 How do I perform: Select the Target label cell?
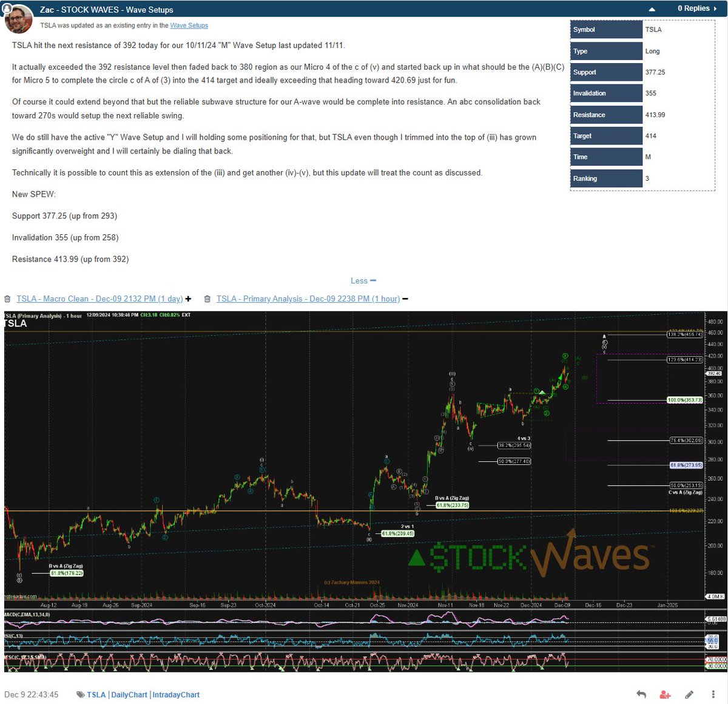point(607,136)
